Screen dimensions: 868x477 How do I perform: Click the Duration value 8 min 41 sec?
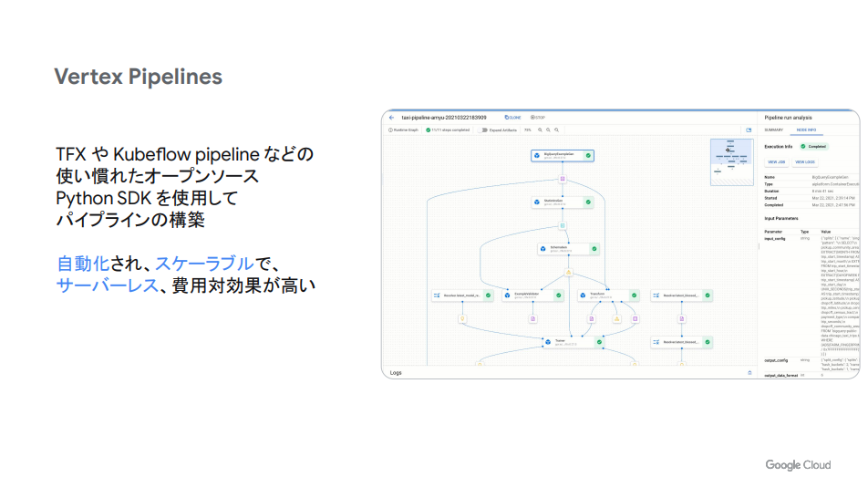point(822,192)
